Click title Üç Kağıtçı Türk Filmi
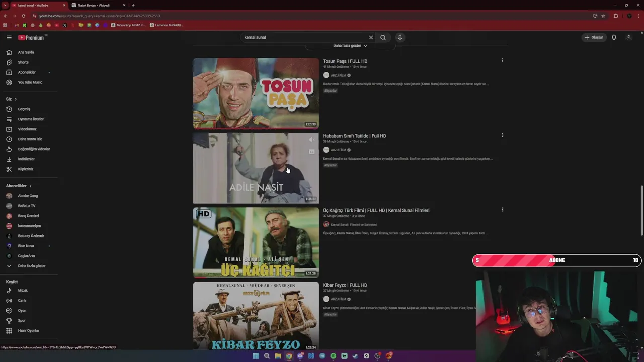644x362 pixels. pos(376,210)
